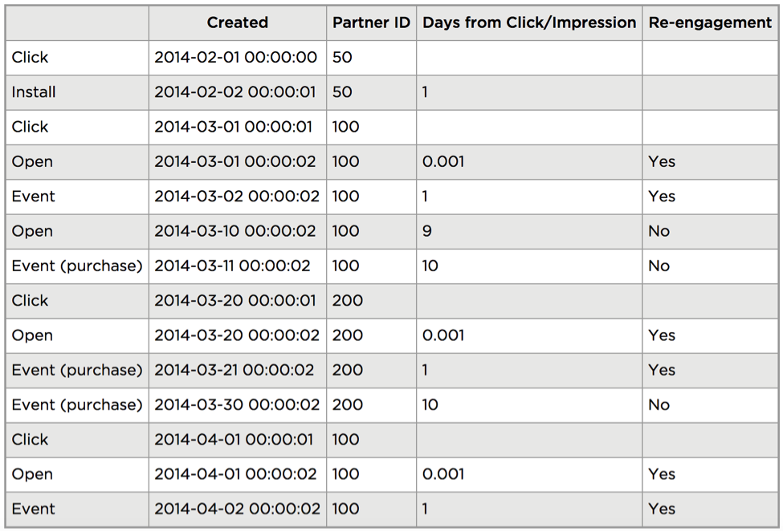Select the "Re-engagement" column header
This screenshot has height=532, width=783.
[x=710, y=22]
